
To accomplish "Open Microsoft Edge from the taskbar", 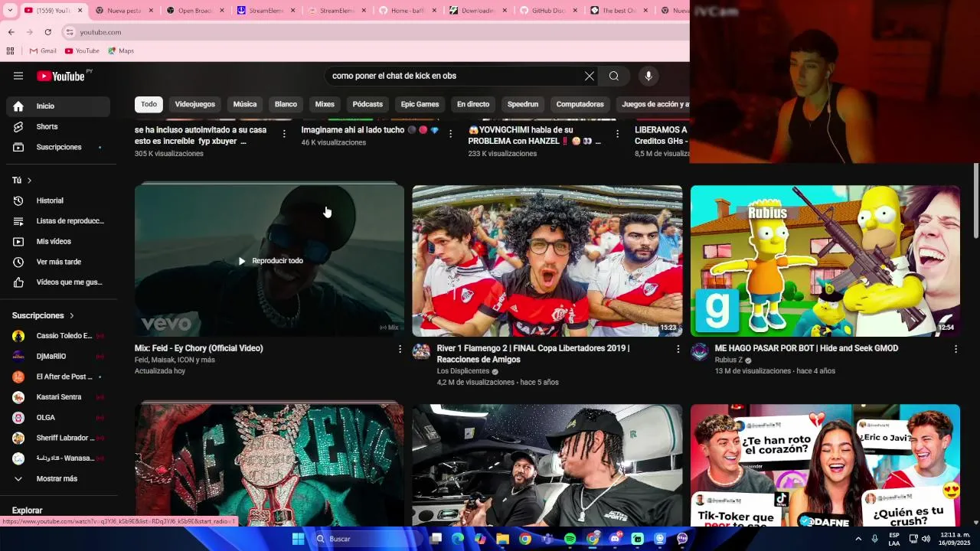I will pos(458,539).
